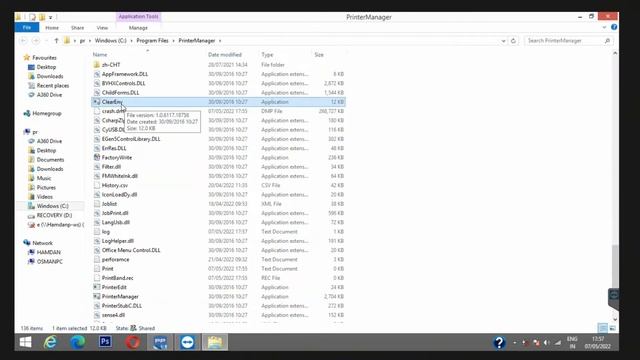Image resolution: width=640 pixels, height=360 pixels.
Task: Click the blue help question mark in the system tray
Action: coord(499,342)
